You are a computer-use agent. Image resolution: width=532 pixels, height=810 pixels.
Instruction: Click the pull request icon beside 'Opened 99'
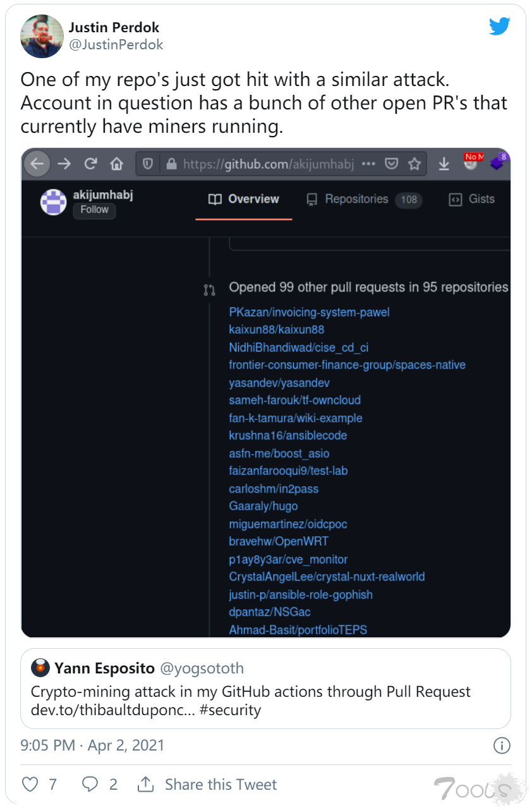click(209, 288)
